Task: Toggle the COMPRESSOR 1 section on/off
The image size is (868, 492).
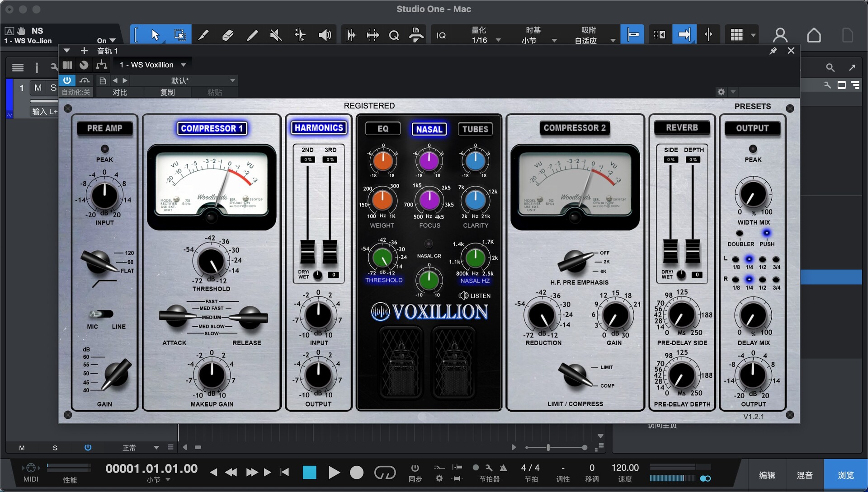Action: 212,128
